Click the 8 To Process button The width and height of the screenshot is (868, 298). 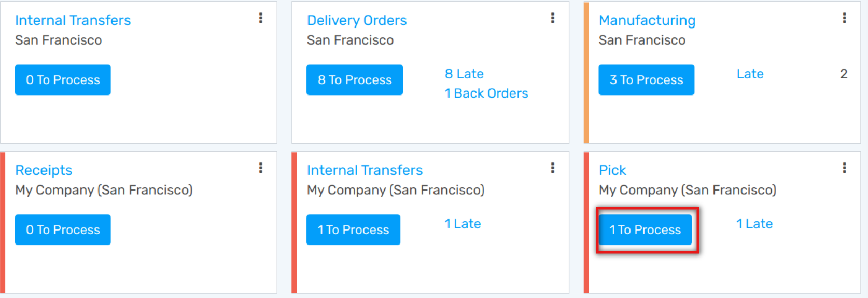click(x=355, y=80)
